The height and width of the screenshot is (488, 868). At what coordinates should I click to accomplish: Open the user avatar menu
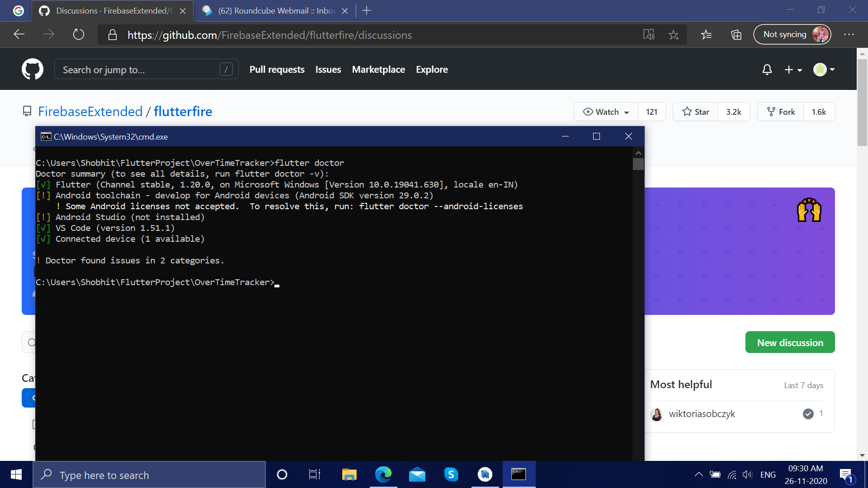click(x=824, y=70)
